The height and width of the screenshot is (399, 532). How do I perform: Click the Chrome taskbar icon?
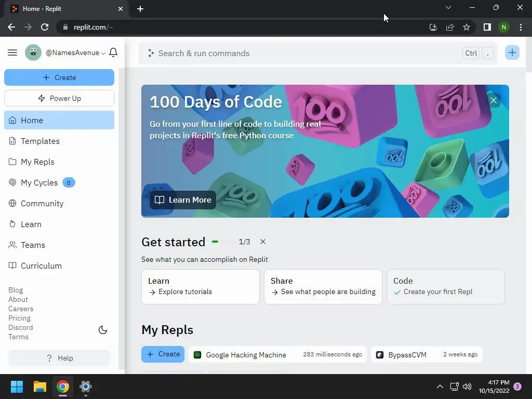click(63, 387)
